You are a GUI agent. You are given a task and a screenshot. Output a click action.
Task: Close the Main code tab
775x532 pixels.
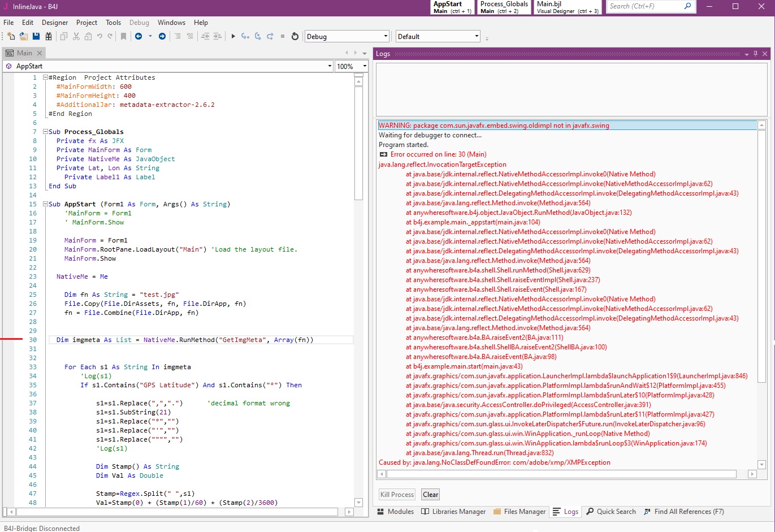40,53
